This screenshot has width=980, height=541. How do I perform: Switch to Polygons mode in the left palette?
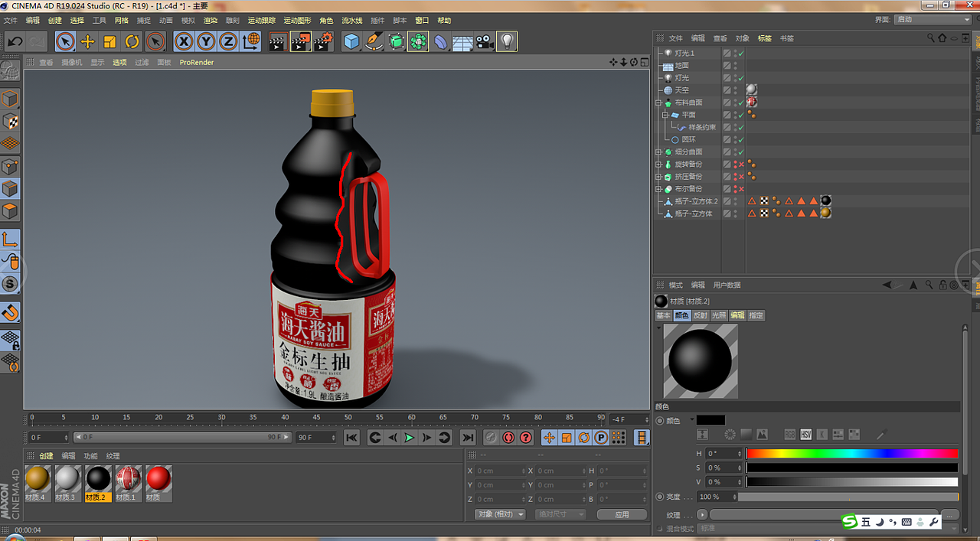[x=10, y=210]
